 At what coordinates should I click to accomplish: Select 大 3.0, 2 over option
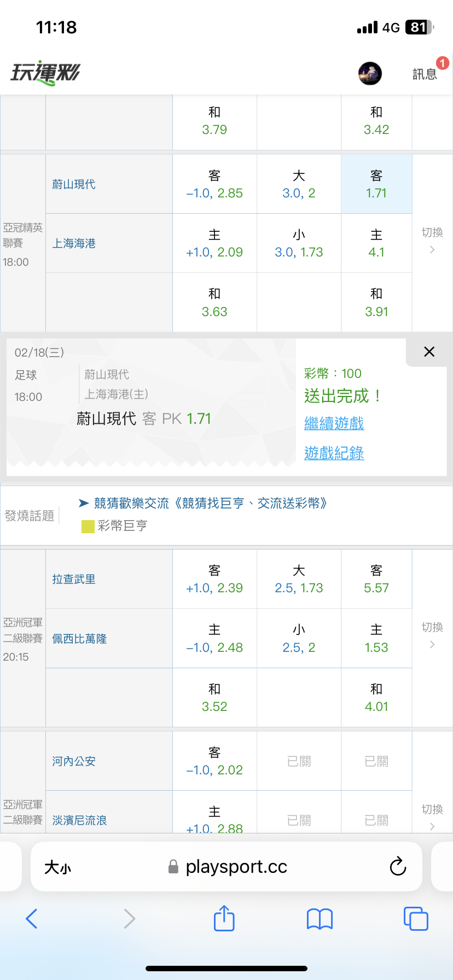[x=299, y=184]
